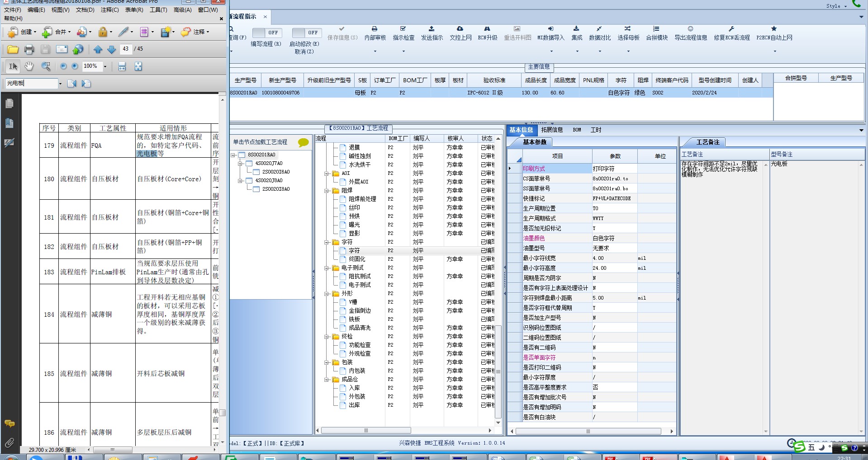This screenshot has width=868, height=460.
Task: Click the 修复ECN丢流程 button
Action: coord(732,33)
